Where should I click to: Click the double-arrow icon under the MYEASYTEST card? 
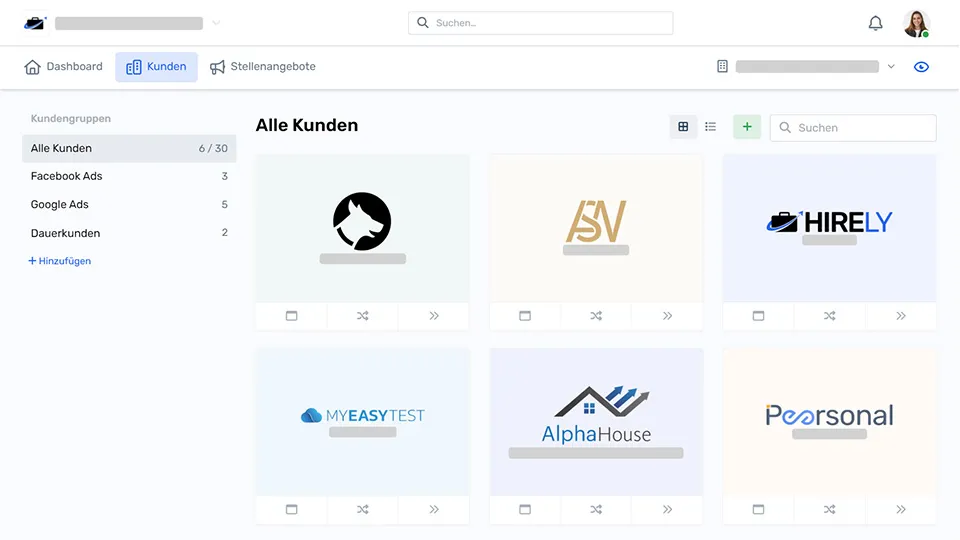[434, 509]
